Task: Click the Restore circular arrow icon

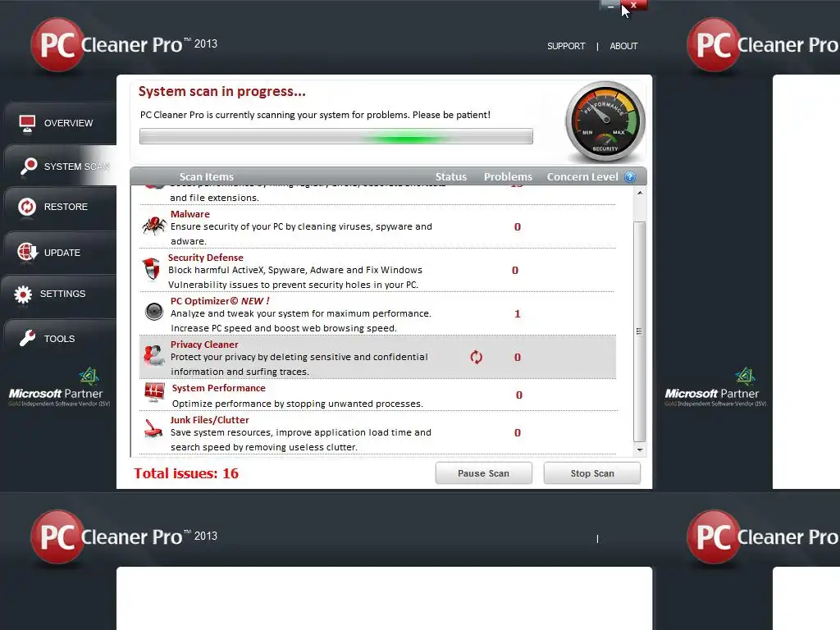Action: (27, 207)
